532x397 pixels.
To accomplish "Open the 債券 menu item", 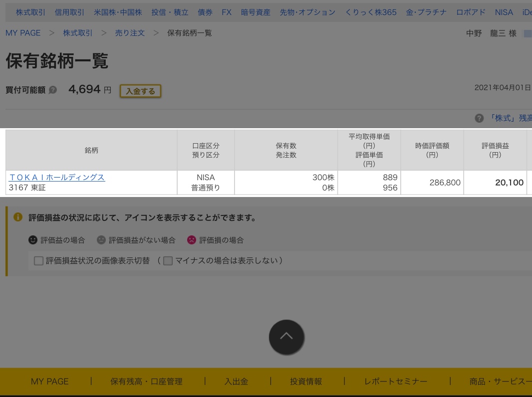I will tap(205, 12).
